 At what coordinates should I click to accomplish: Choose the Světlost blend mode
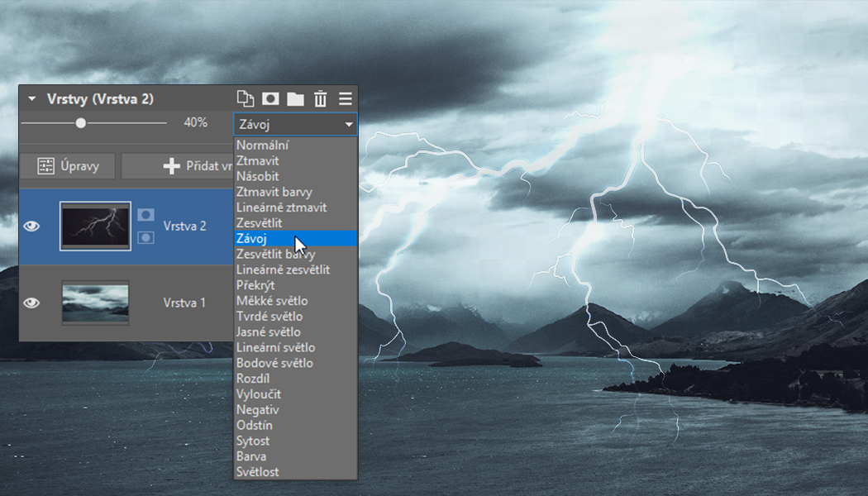pyautogui.click(x=296, y=472)
